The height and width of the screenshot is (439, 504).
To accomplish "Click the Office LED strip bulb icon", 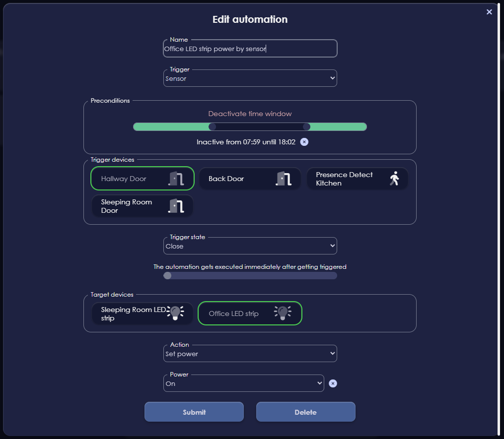I will click(283, 313).
